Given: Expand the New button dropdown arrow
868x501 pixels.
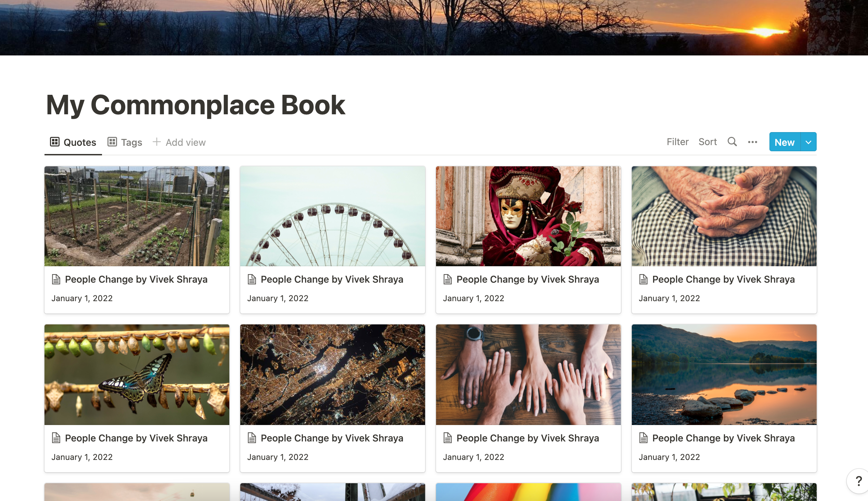Looking at the screenshot, I should coord(808,142).
